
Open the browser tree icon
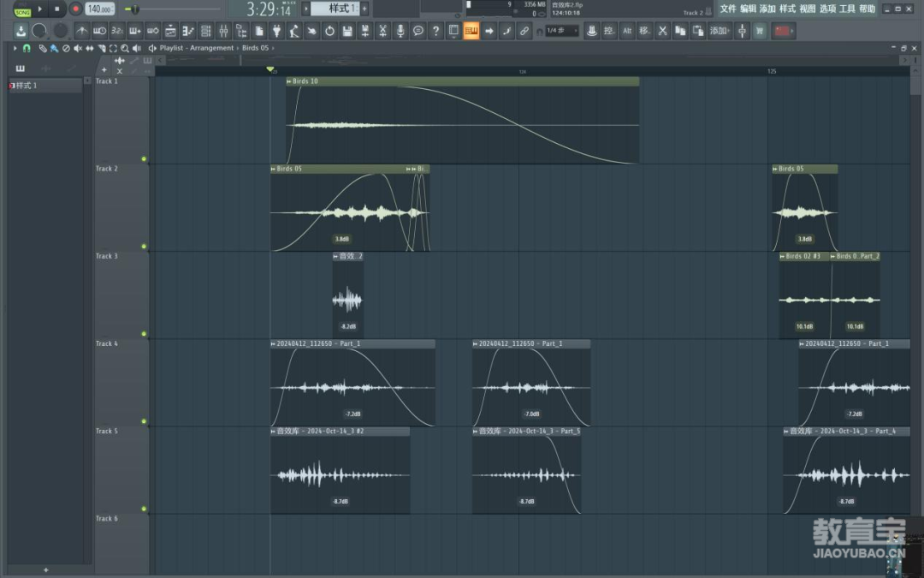point(241,31)
